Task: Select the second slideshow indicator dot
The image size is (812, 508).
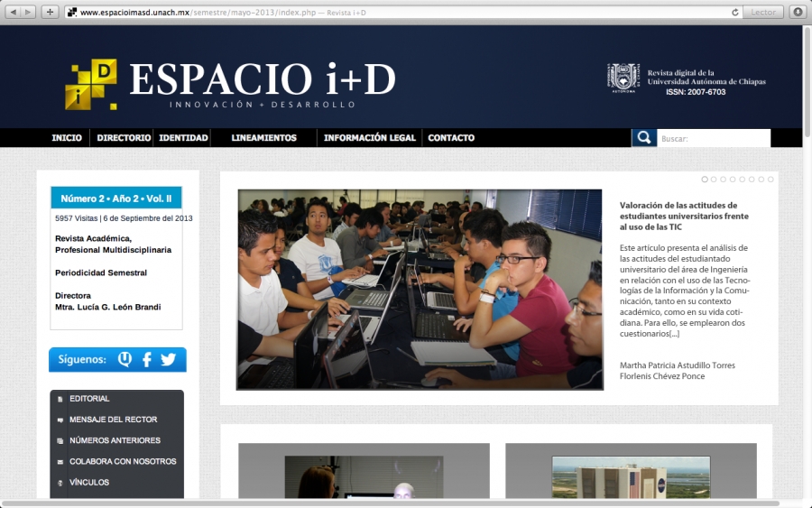Action: [x=714, y=180]
